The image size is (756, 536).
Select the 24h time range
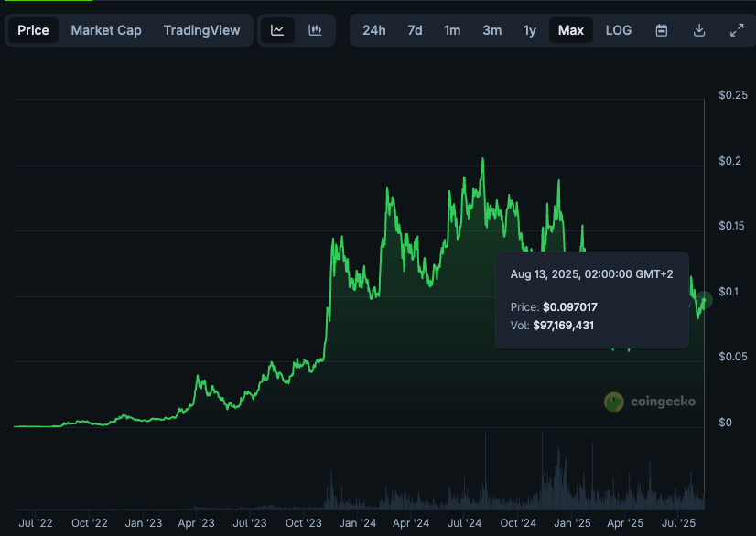(x=374, y=30)
